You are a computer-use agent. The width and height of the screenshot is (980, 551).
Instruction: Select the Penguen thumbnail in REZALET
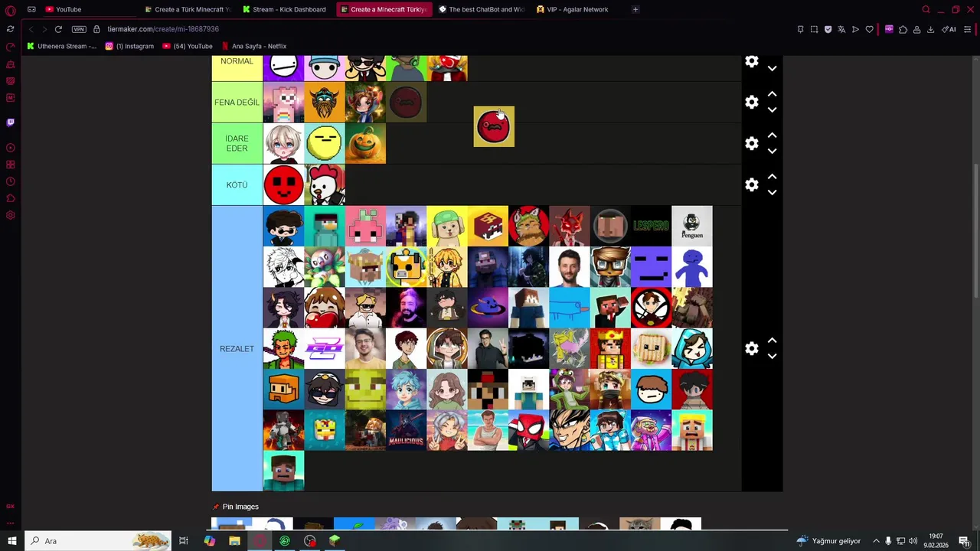point(692,226)
